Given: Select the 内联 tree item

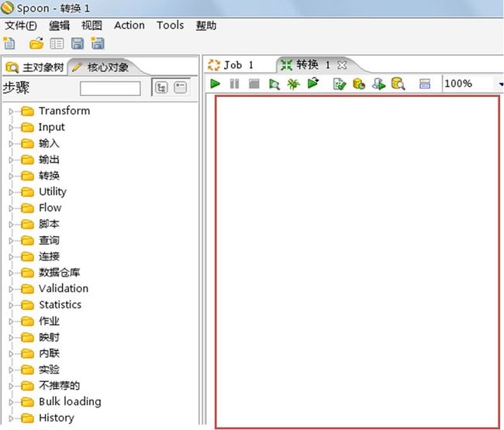Looking at the screenshot, I should (x=49, y=353).
